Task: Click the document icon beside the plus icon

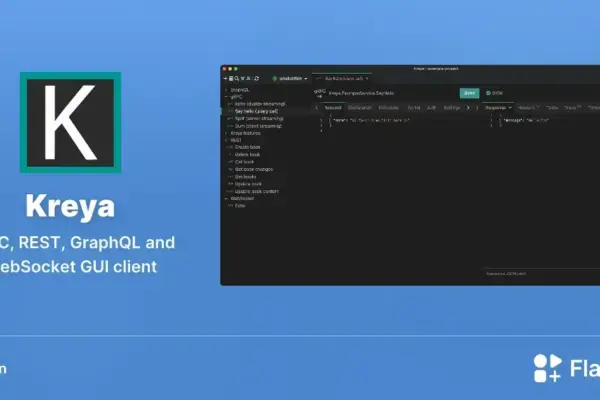Action: tap(231, 78)
